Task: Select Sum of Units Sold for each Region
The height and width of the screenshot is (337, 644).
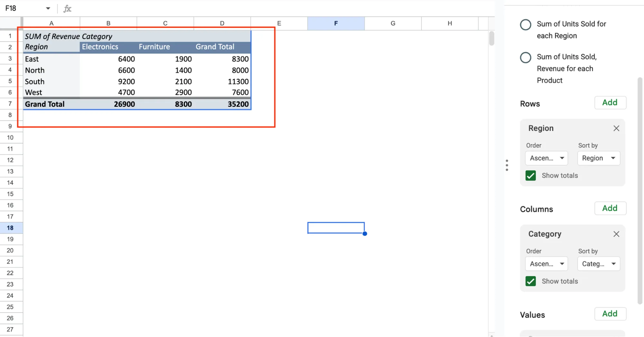Action: (525, 24)
